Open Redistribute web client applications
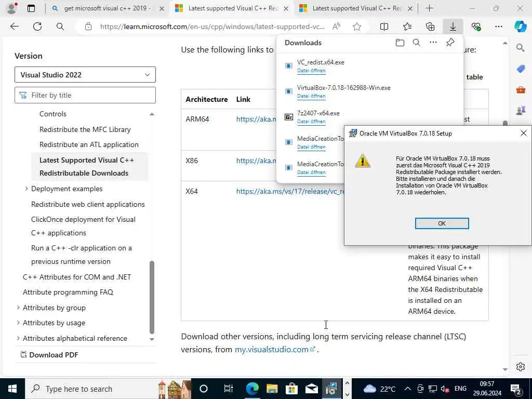Screen dimensions: 532x399 pyautogui.click(x=88, y=204)
